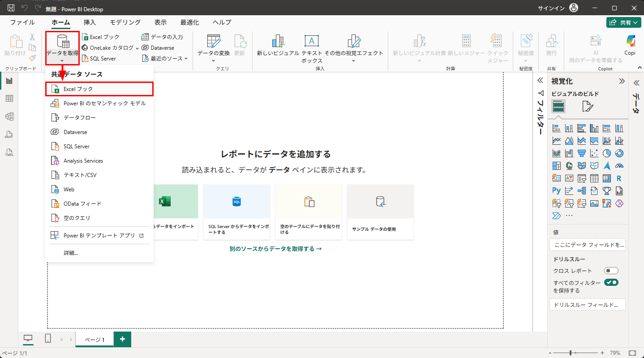Click the 共有 button
Screen dimensions: 644x358
[623, 22]
